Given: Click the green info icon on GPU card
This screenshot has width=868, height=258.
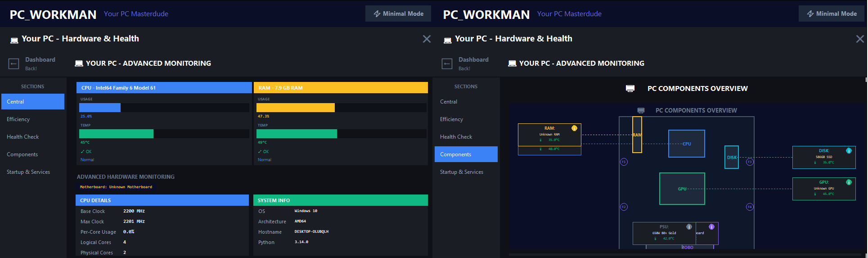Looking at the screenshot, I should pyautogui.click(x=849, y=182).
